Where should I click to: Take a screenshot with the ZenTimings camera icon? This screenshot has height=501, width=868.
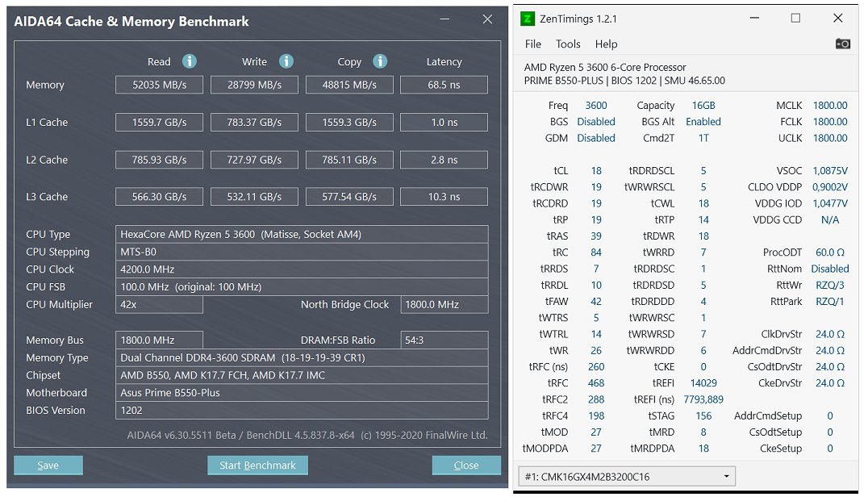pyautogui.click(x=843, y=44)
